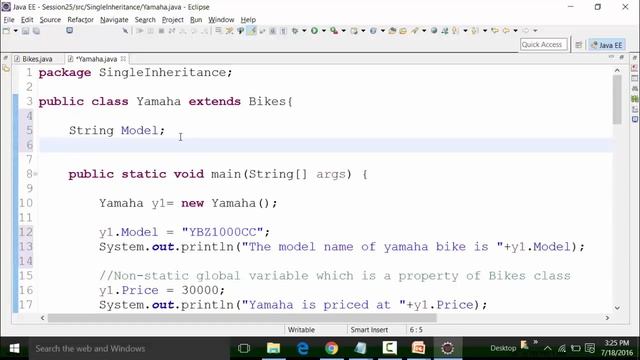
Task: Click 'Smart Insert' in the status bar
Action: (369, 330)
